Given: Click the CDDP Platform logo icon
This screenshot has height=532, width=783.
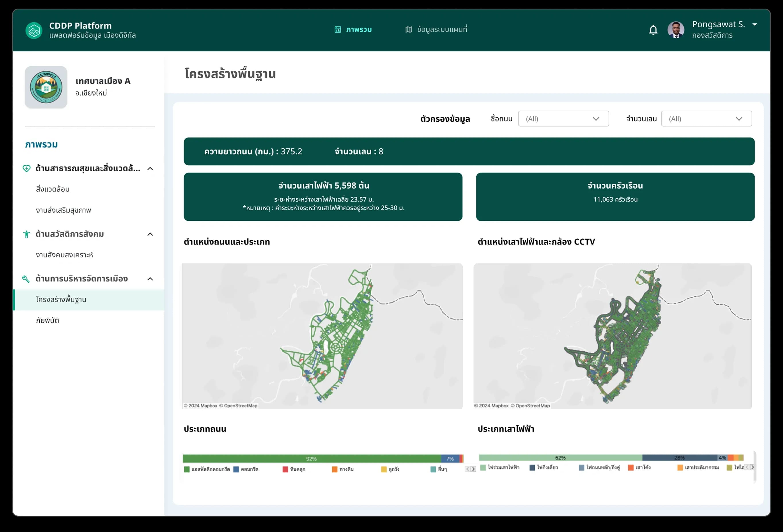Looking at the screenshot, I should 34,31.
